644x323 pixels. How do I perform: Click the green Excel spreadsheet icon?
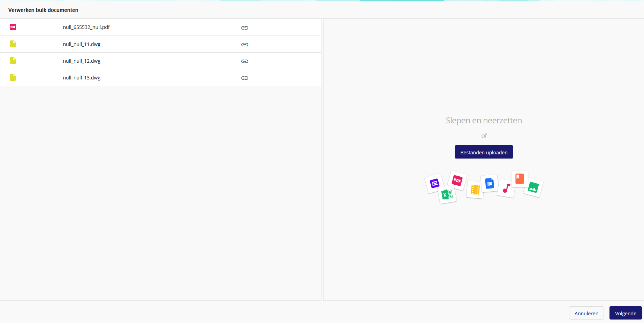[x=447, y=194]
